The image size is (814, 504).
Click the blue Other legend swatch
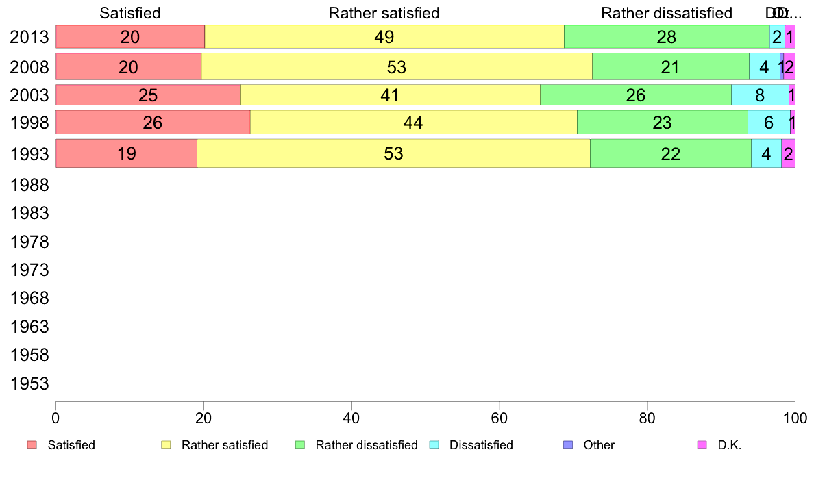[x=567, y=445]
